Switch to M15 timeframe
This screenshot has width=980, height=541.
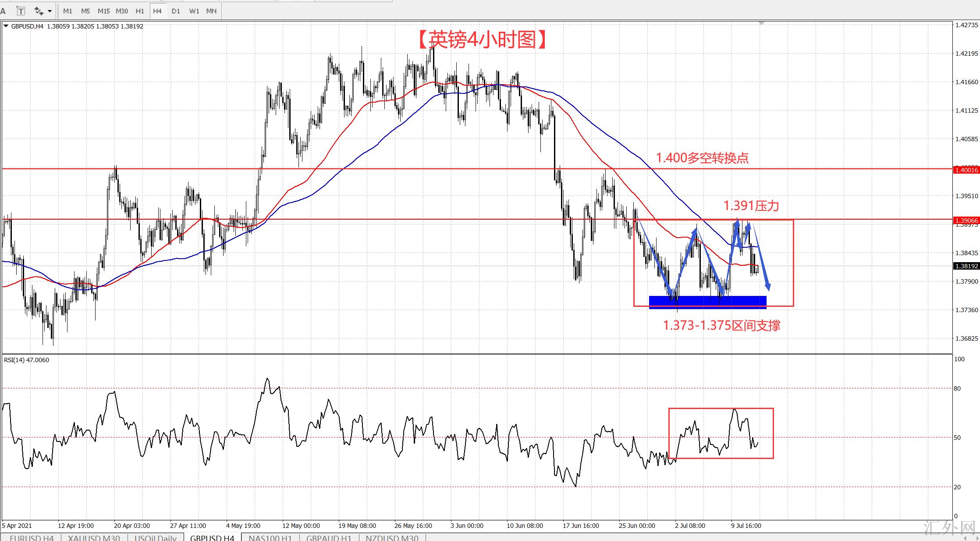(103, 11)
